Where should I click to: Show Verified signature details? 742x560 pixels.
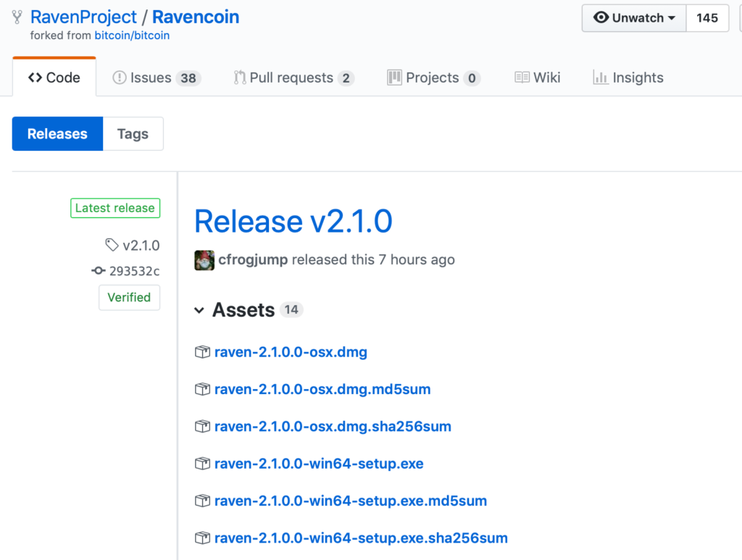tap(129, 298)
